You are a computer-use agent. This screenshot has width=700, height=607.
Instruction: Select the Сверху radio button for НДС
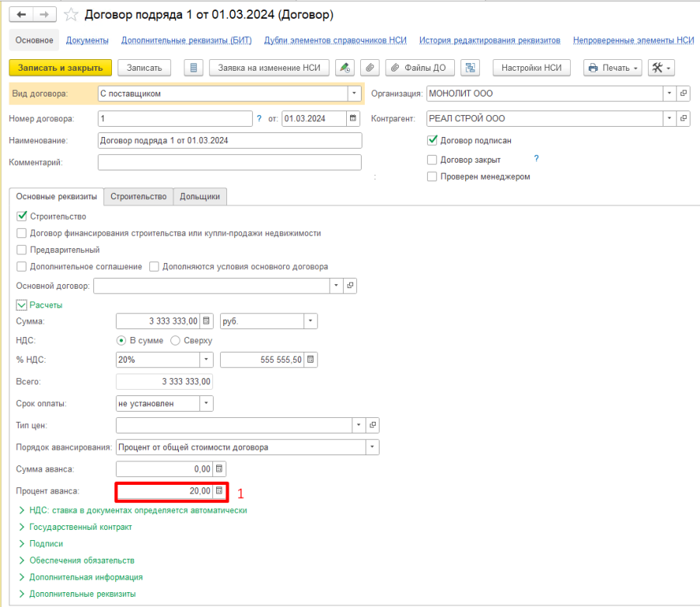(175, 340)
